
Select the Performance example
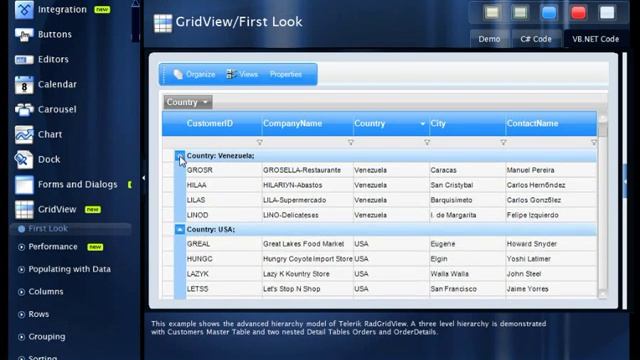click(53, 247)
